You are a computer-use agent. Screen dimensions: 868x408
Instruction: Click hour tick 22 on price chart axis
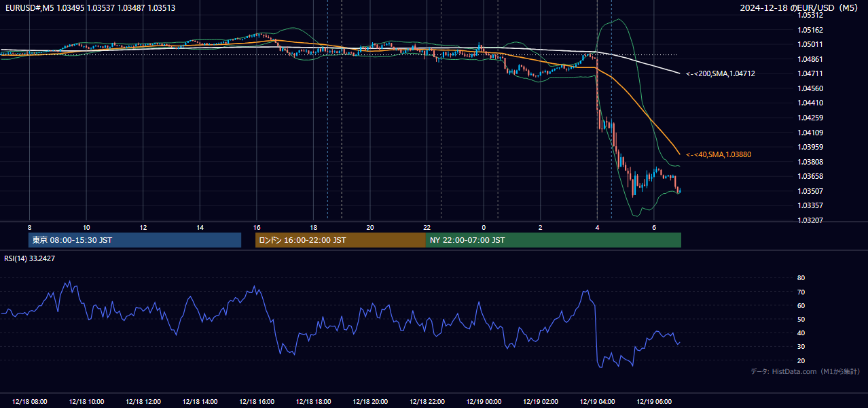[427, 227]
